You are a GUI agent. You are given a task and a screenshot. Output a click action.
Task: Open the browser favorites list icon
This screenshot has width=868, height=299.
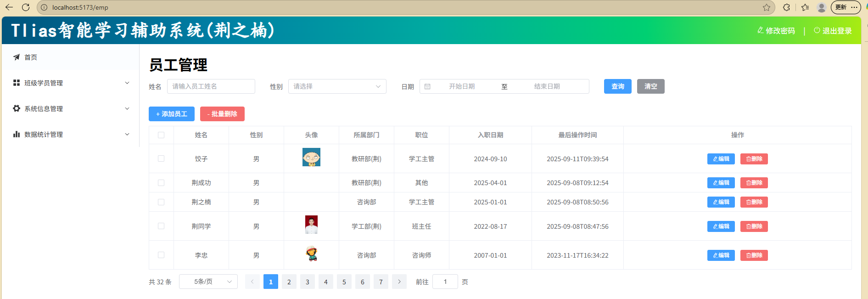(805, 7)
